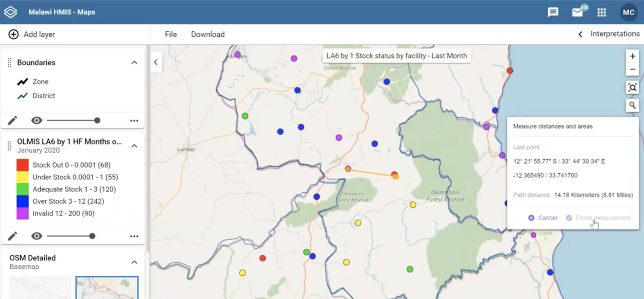Click the map search magnifier icon
The height and width of the screenshot is (299, 644).
[x=632, y=105]
